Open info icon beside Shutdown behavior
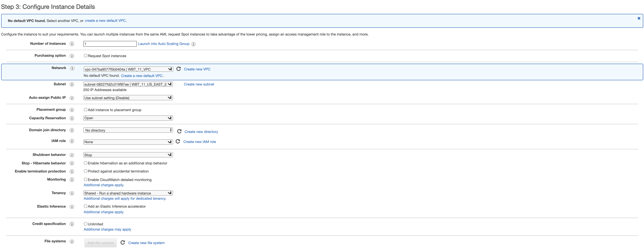Screen dimensions: 644x252 72,155
